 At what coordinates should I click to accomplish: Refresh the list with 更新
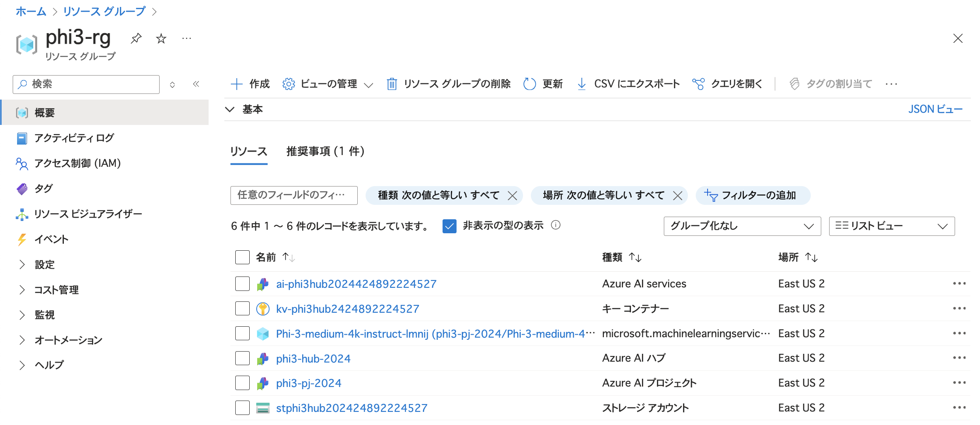point(543,84)
